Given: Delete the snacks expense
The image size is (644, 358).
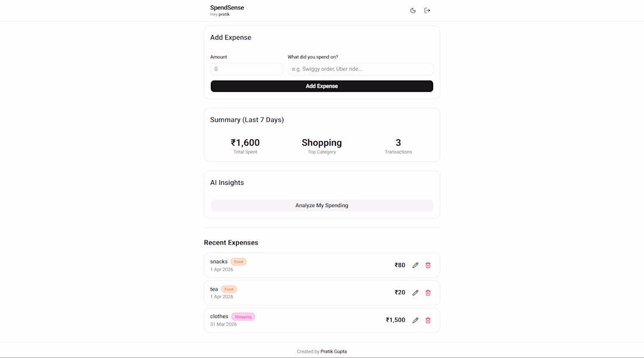Looking at the screenshot, I should coord(428,265).
